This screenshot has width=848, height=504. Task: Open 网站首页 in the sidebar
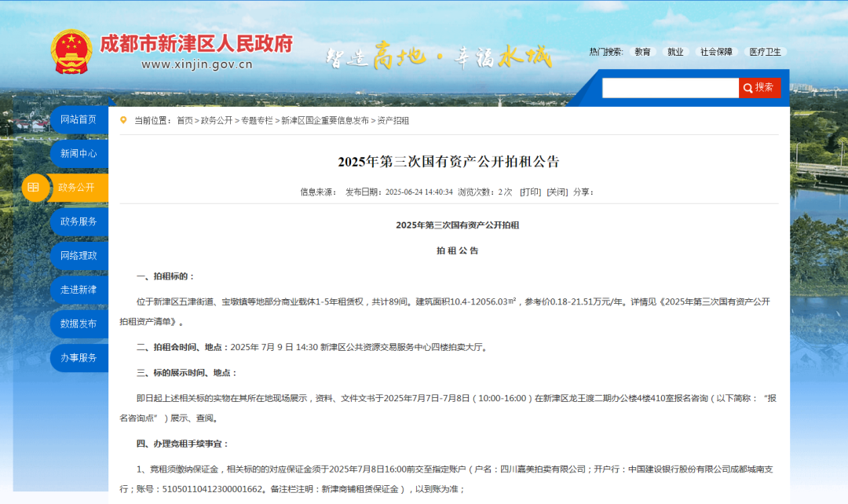click(x=79, y=119)
